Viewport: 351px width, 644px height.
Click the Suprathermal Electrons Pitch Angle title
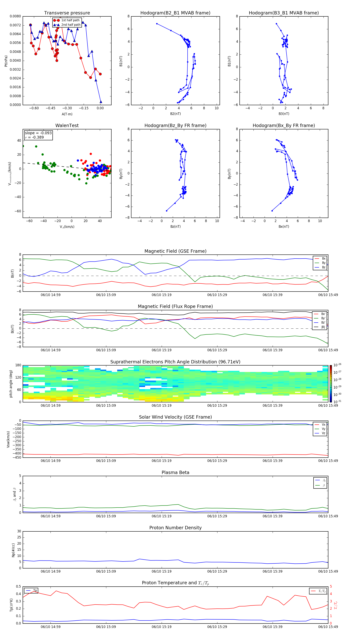coord(175,362)
